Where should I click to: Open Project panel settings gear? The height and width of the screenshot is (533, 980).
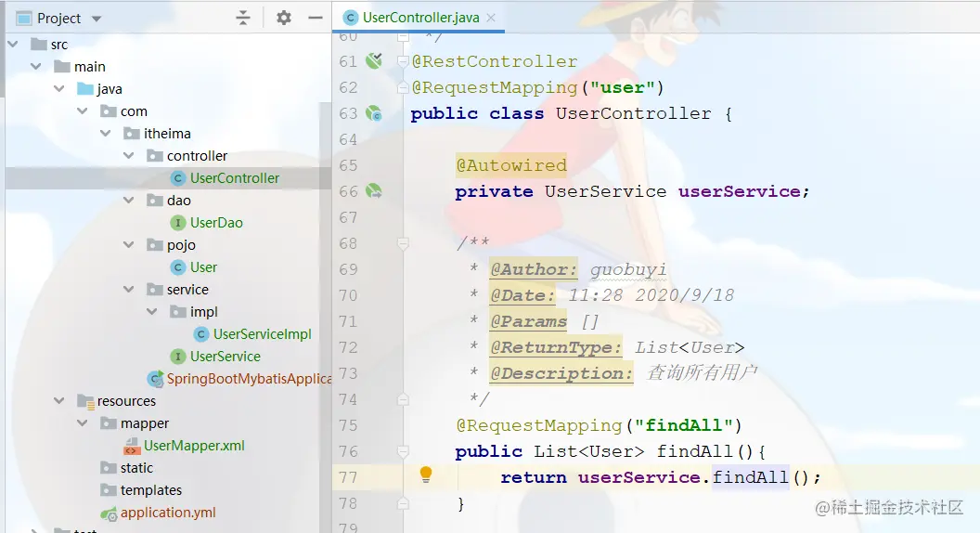[x=284, y=19]
